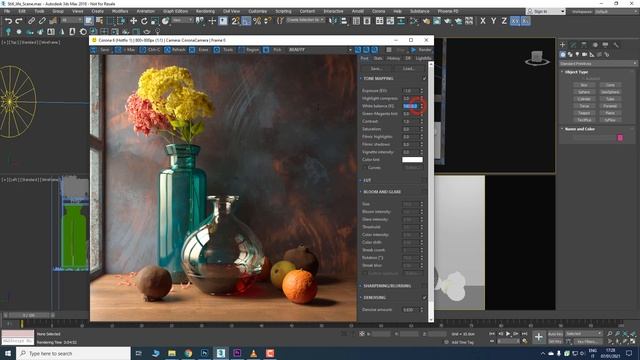Click the Box primitive button
This screenshot has width=640, height=360.
tap(584, 85)
